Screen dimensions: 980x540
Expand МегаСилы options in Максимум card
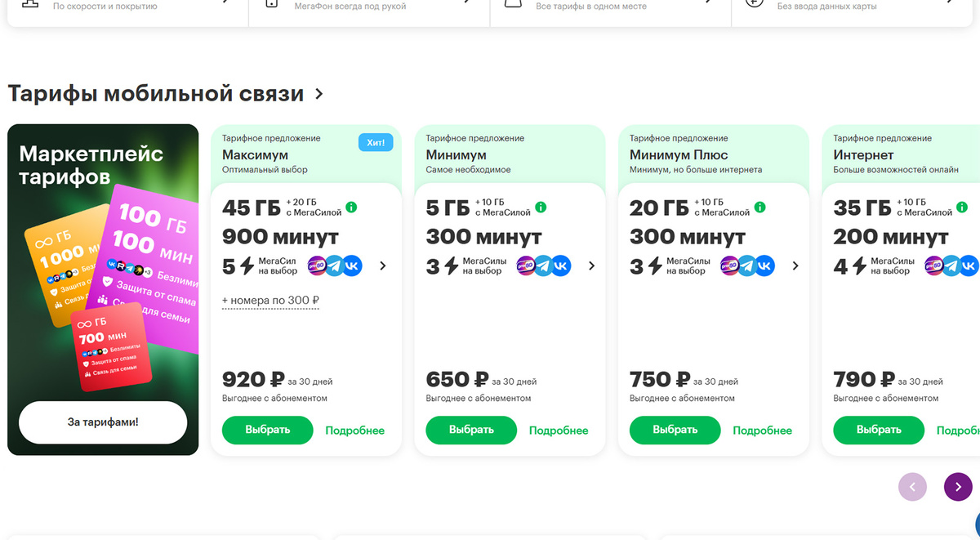383,266
